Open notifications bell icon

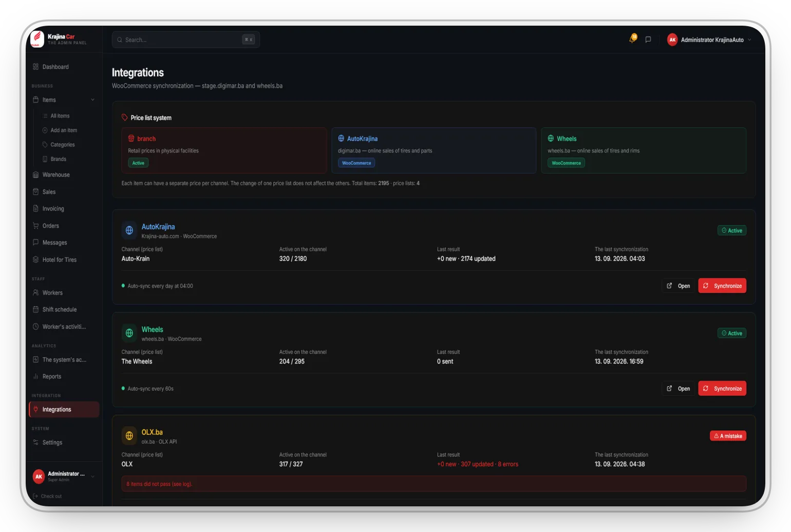632,40
